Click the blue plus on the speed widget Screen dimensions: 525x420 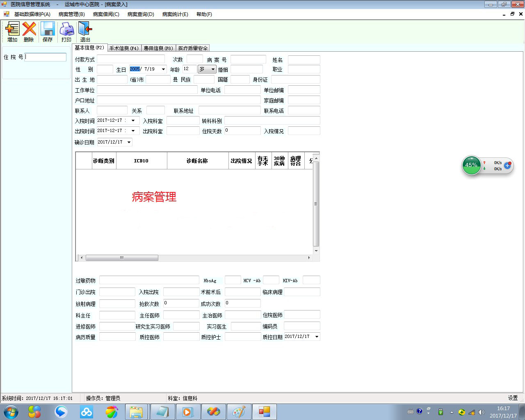508,165
